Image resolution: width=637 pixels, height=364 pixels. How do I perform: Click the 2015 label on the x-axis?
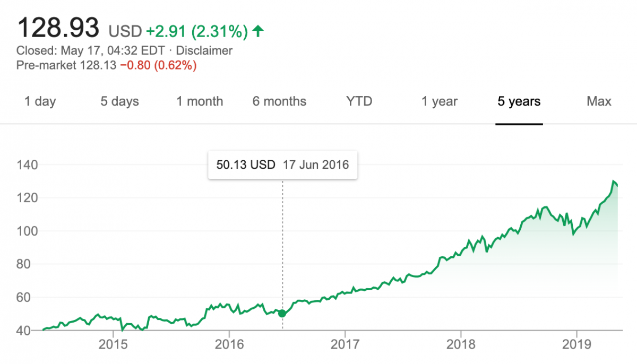tap(113, 345)
